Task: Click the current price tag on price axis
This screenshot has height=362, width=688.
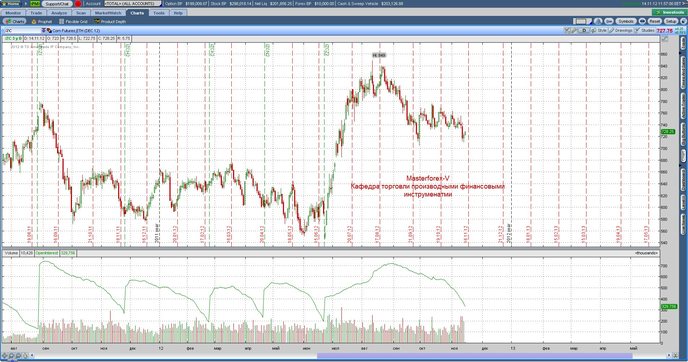Action: point(668,131)
